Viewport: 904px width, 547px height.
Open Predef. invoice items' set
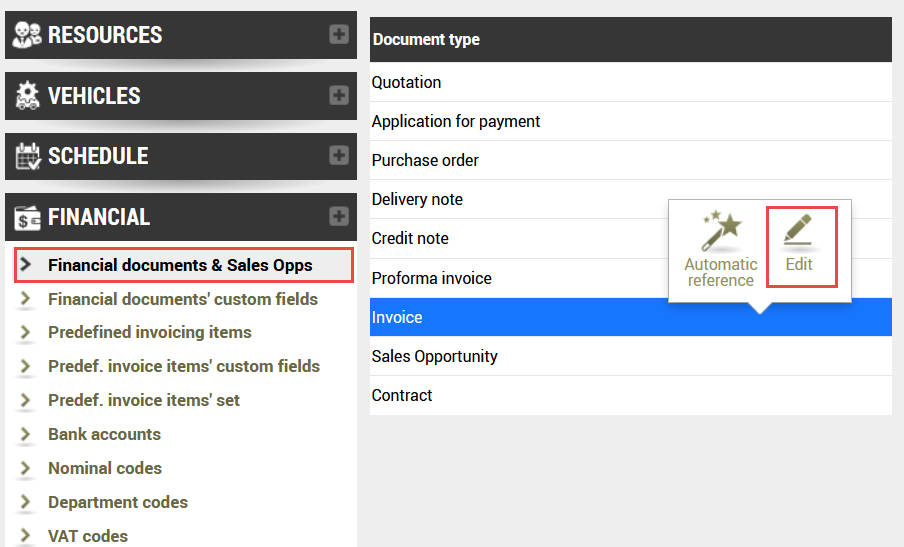point(144,400)
